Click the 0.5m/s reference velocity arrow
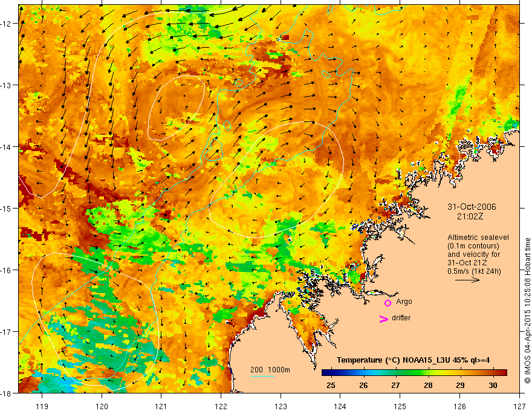Screen dimensions: 532x411 pyautogui.click(x=467, y=280)
